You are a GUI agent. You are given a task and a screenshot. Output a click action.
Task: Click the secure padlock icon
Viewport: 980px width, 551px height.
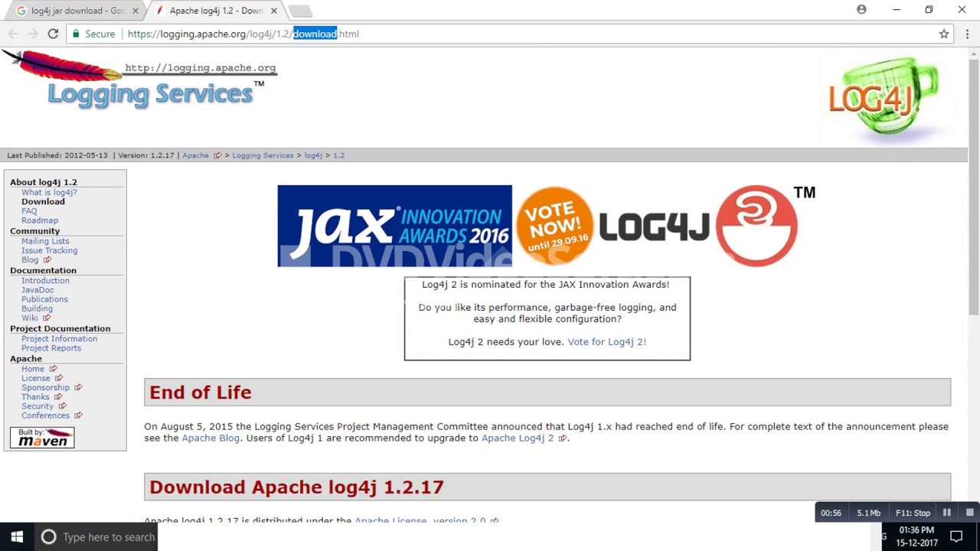click(x=75, y=34)
